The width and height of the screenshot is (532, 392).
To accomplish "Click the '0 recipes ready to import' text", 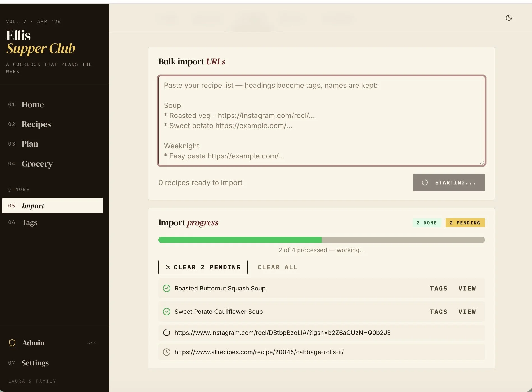I will 200,183.
